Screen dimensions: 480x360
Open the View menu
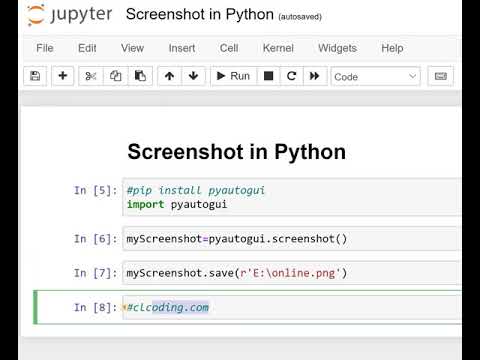[132, 48]
